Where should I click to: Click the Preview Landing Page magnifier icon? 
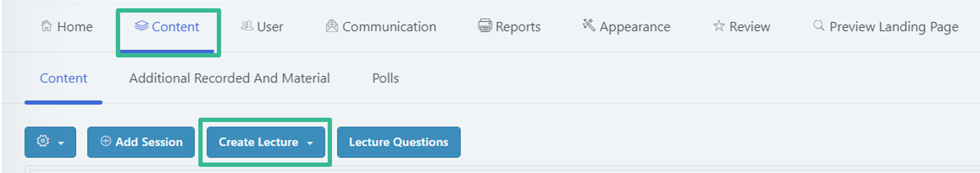pyautogui.click(x=819, y=26)
